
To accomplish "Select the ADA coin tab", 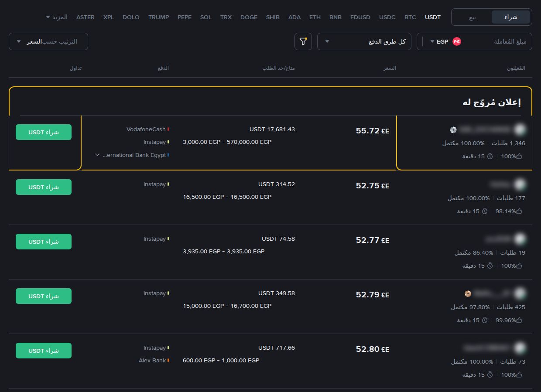I will 294,17.
